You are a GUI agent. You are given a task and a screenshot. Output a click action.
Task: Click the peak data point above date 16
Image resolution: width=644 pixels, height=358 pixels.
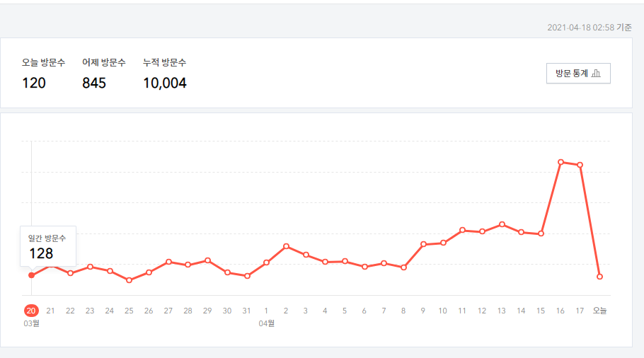560,162
